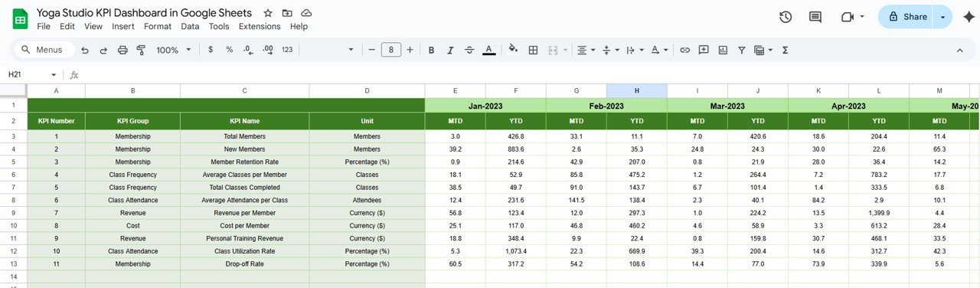Redo the last action

(103, 50)
